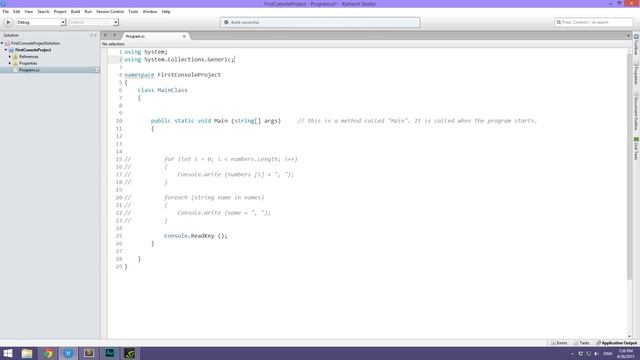Open the Tools menu
The image size is (640, 360).
pyautogui.click(x=133, y=12)
